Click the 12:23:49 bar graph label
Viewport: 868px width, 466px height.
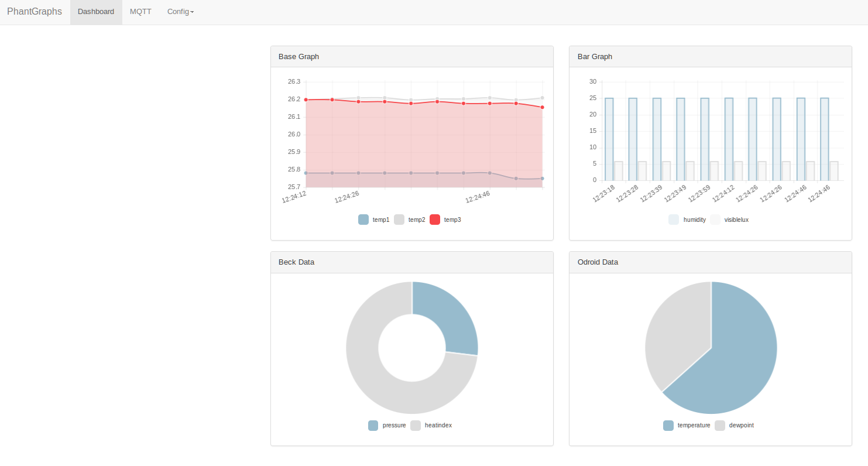pyautogui.click(x=675, y=193)
